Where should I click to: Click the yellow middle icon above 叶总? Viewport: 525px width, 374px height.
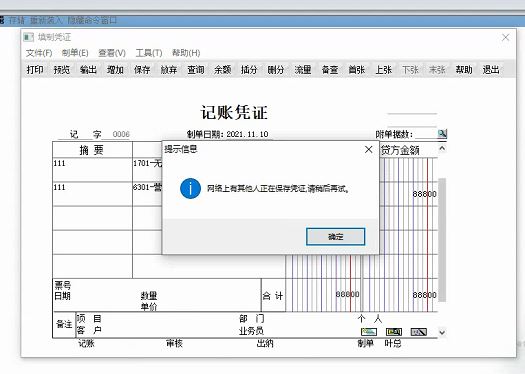pos(394,332)
